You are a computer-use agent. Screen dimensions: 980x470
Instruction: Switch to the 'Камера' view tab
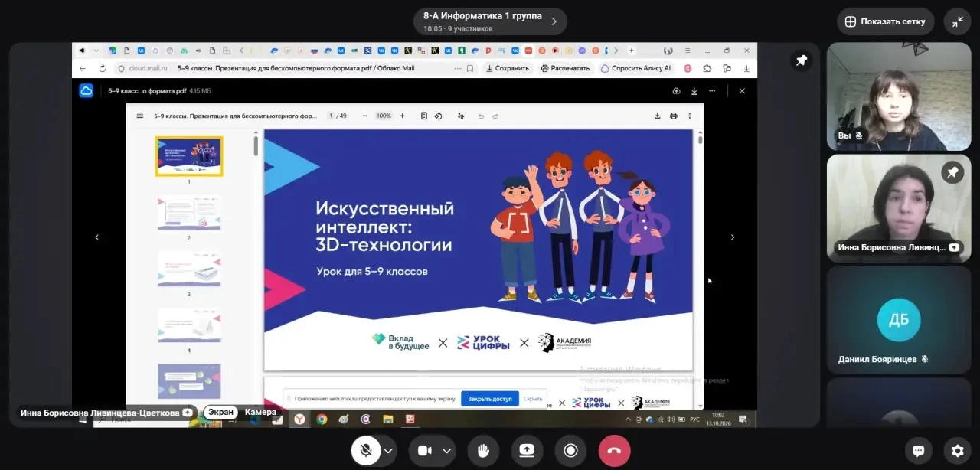[260, 412]
